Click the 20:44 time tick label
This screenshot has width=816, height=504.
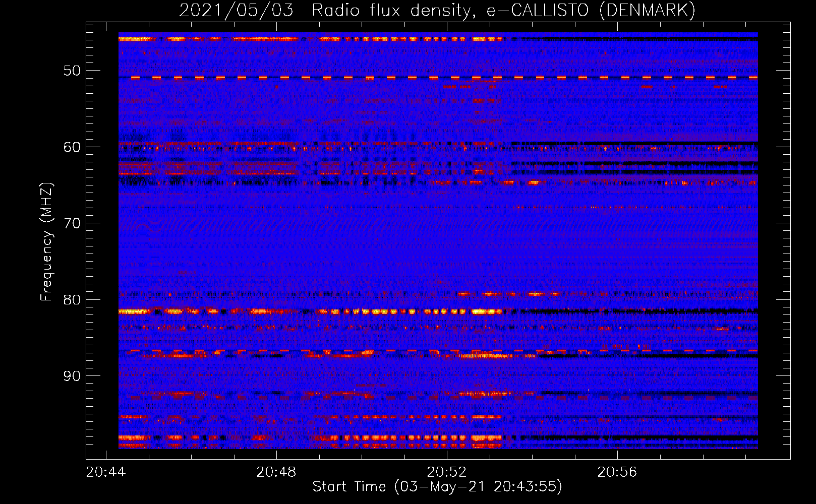coord(106,472)
